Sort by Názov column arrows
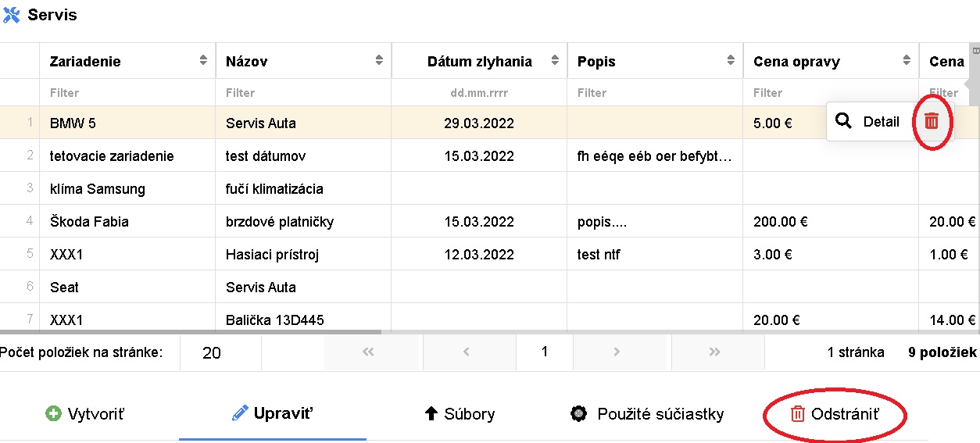This screenshot has height=443, width=980. tap(379, 61)
